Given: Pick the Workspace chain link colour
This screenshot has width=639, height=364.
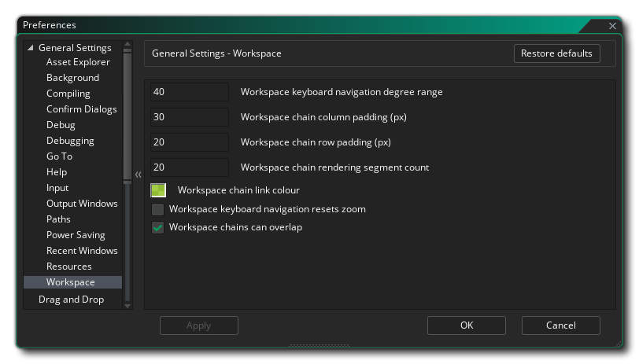Looking at the screenshot, I should (159, 190).
